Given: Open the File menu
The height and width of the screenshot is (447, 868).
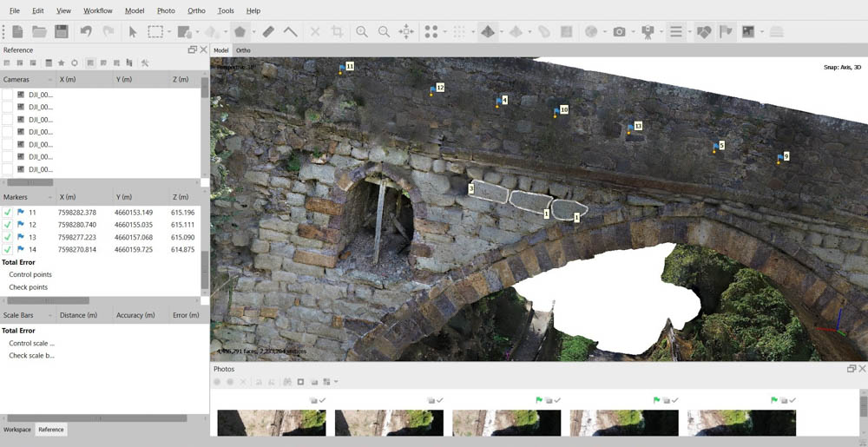Looking at the screenshot, I should pos(15,10).
